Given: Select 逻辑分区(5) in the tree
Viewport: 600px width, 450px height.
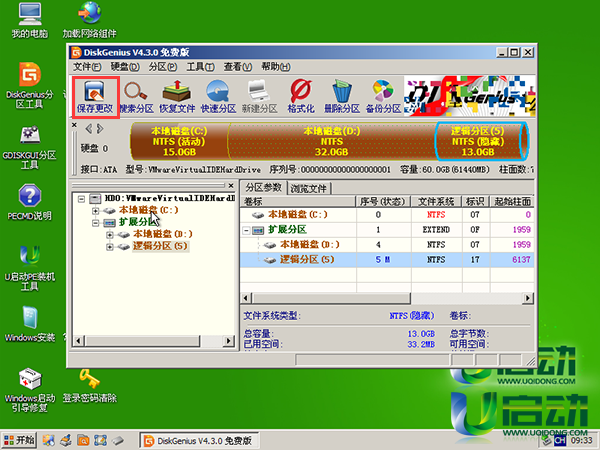Looking at the screenshot, I should pos(160,246).
